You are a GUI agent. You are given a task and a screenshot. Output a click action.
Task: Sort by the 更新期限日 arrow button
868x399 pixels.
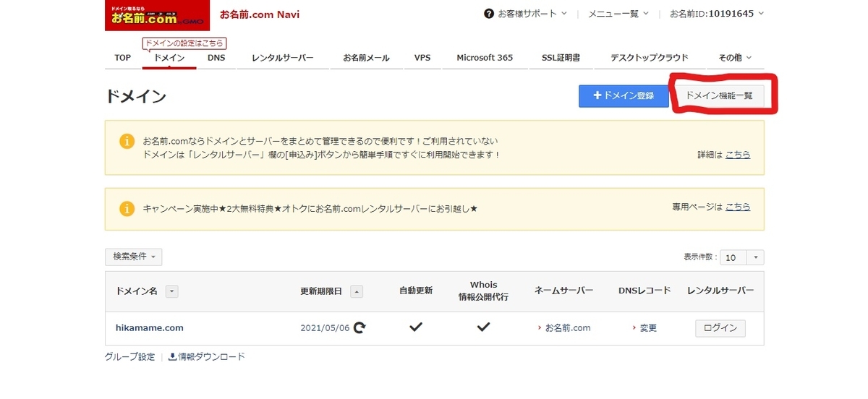click(357, 291)
